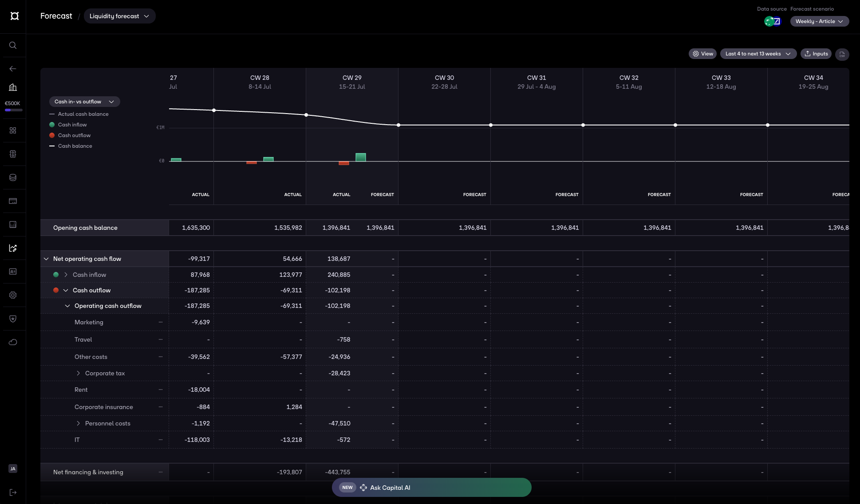Open Ask Capital AI bar

tap(431, 487)
